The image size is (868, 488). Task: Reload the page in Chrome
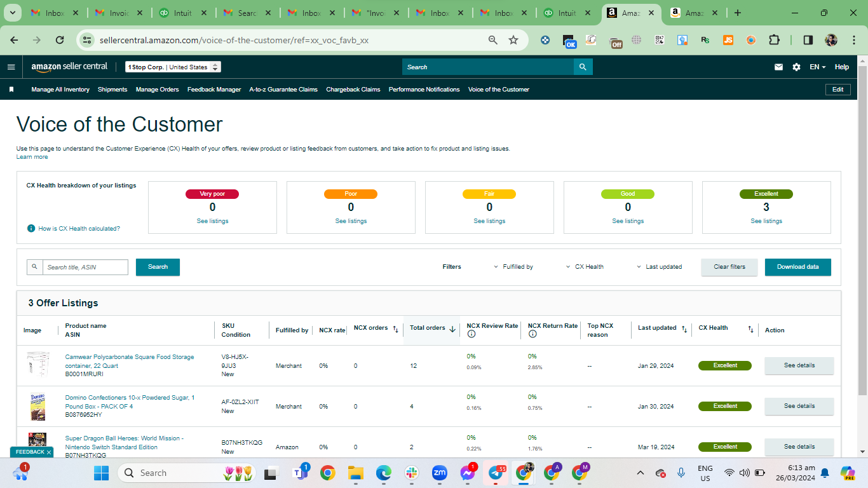(60, 40)
